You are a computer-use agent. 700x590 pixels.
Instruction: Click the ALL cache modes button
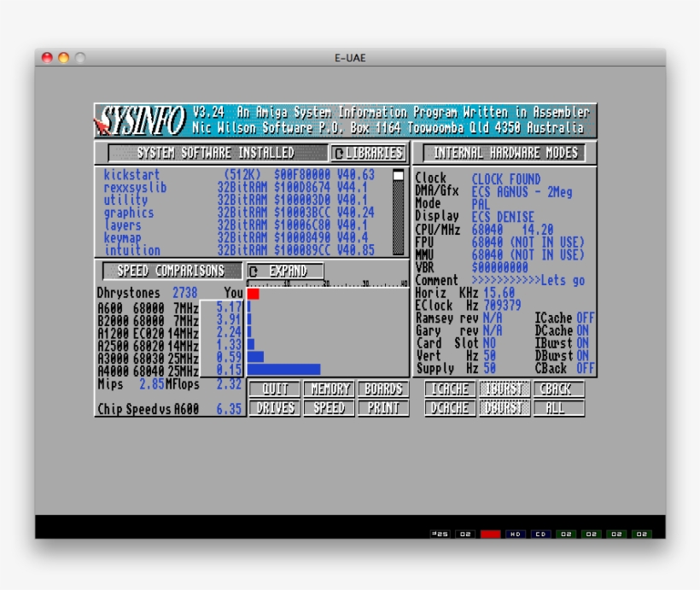[558, 408]
